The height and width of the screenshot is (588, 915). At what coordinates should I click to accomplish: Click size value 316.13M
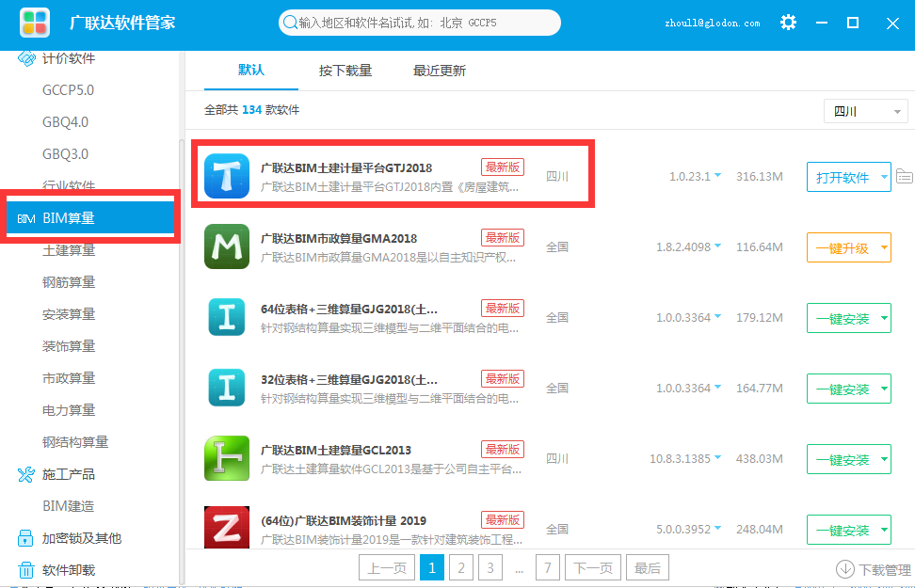coord(759,176)
